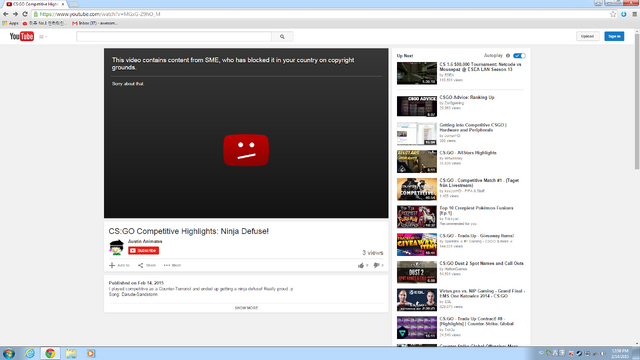Focus the YouTube search box
Screen dimensions: 640x360
pos(173,37)
